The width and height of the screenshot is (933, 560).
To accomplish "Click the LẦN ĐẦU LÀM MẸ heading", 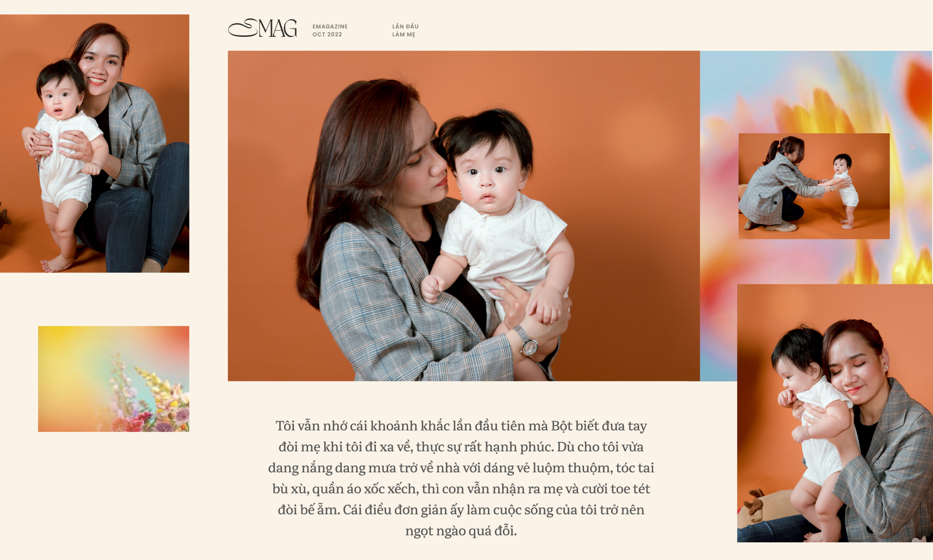I will (405, 30).
